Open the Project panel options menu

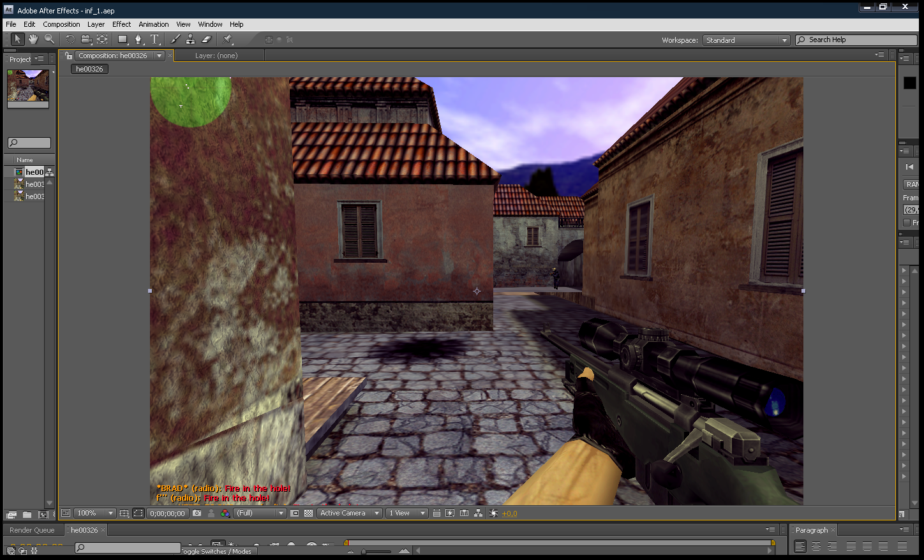[39, 59]
